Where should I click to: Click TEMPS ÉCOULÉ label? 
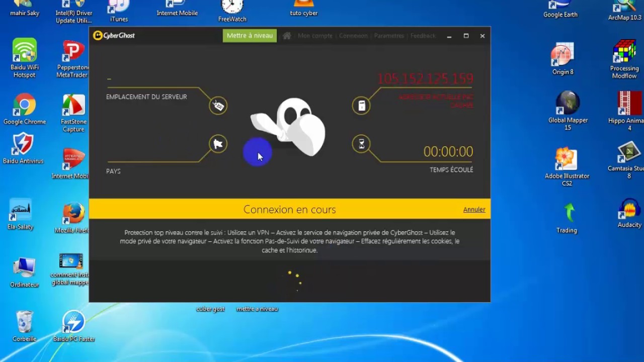pyautogui.click(x=451, y=170)
